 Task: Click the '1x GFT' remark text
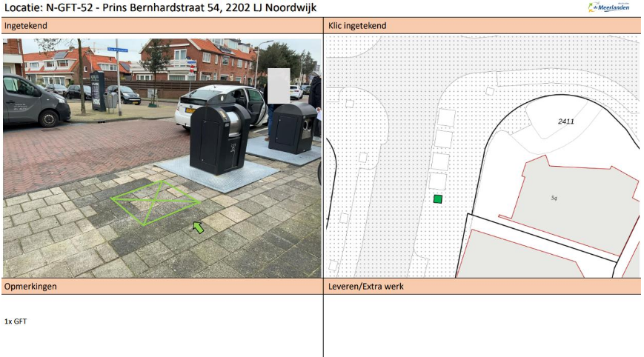click(16, 321)
